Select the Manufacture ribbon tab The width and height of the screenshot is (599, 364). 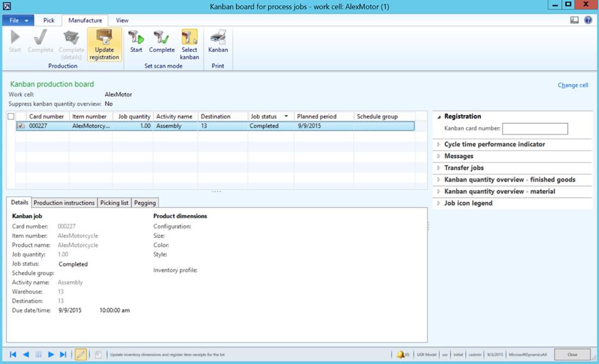[85, 20]
